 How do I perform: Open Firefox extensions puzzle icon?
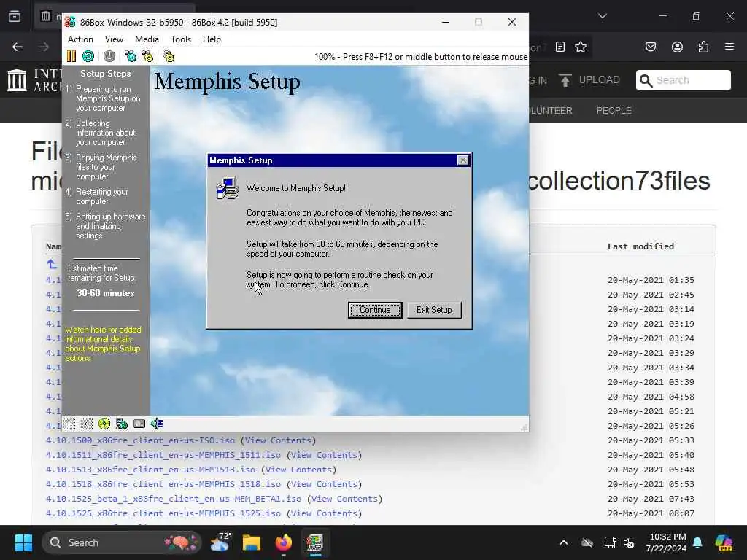click(x=703, y=47)
